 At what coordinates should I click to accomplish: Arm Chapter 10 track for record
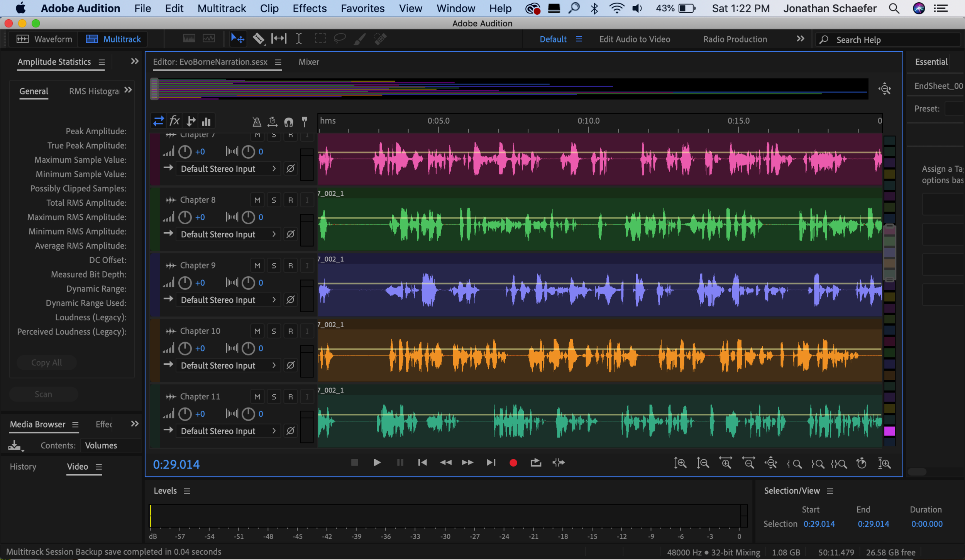pyautogui.click(x=291, y=331)
